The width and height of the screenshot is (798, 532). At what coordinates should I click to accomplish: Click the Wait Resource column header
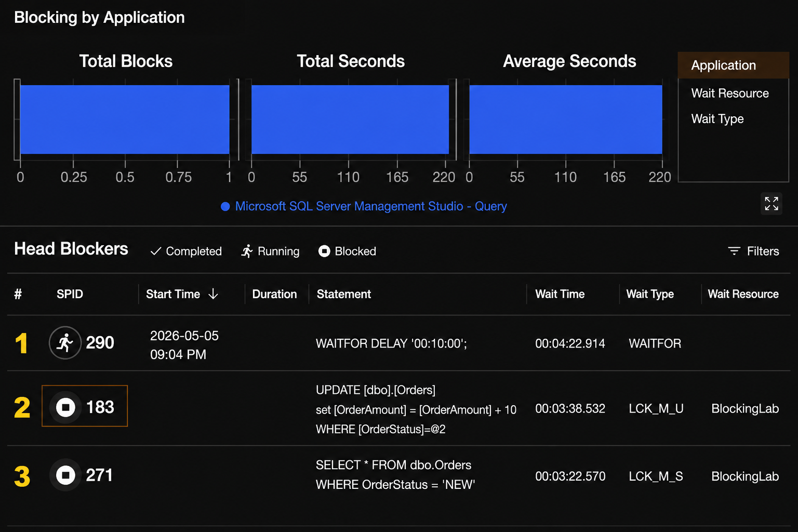pos(743,294)
